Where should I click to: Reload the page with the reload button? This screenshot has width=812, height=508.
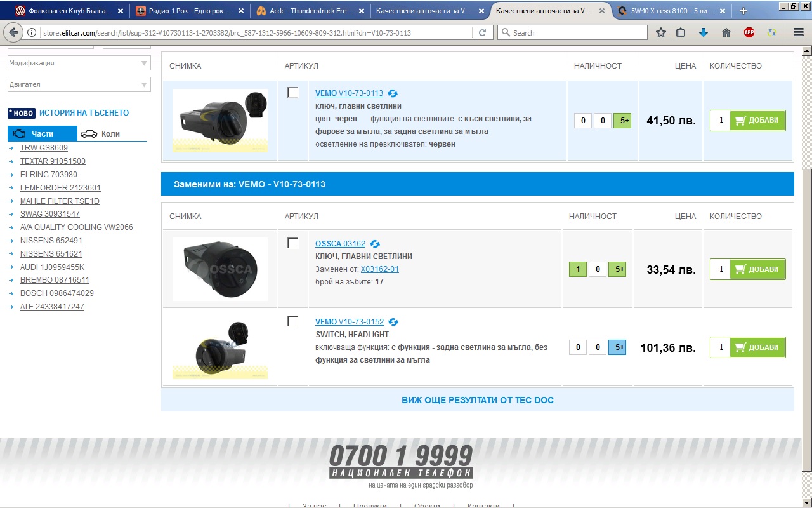click(x=483, y=32)
